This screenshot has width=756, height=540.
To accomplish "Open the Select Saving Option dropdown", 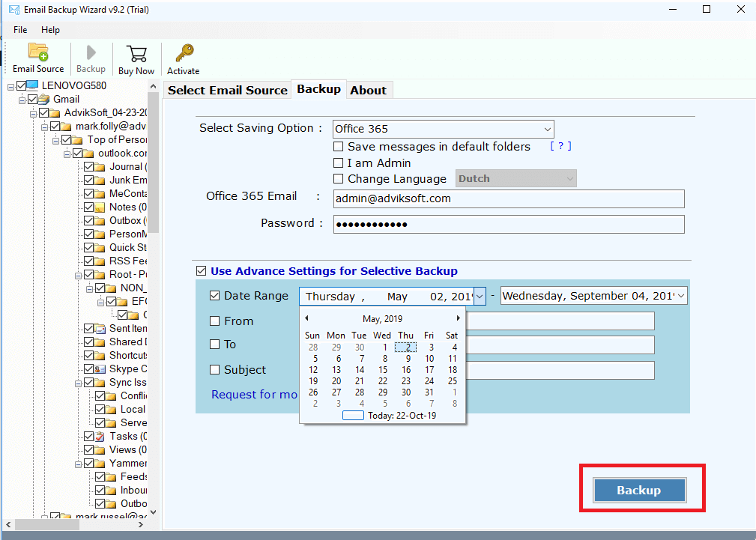I will (547, 130).
